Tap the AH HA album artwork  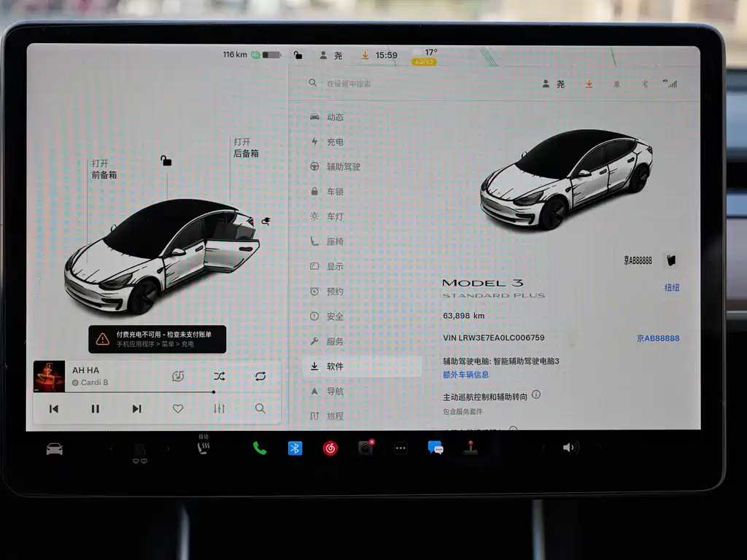pos(49,376)
